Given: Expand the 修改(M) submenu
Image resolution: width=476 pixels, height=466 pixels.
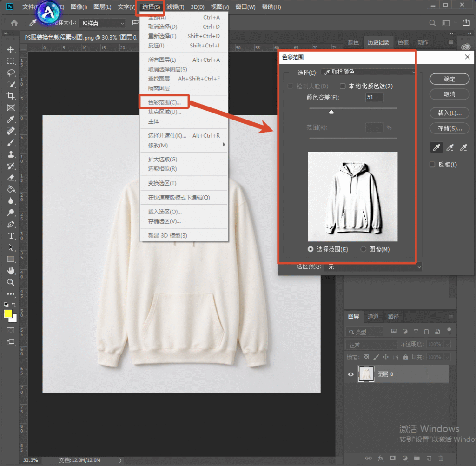Looking at the screenshot, I should (x=183, y=145).
